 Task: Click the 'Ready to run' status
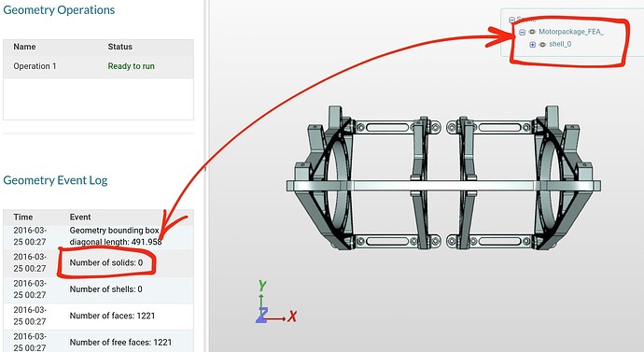coord(131,66)
